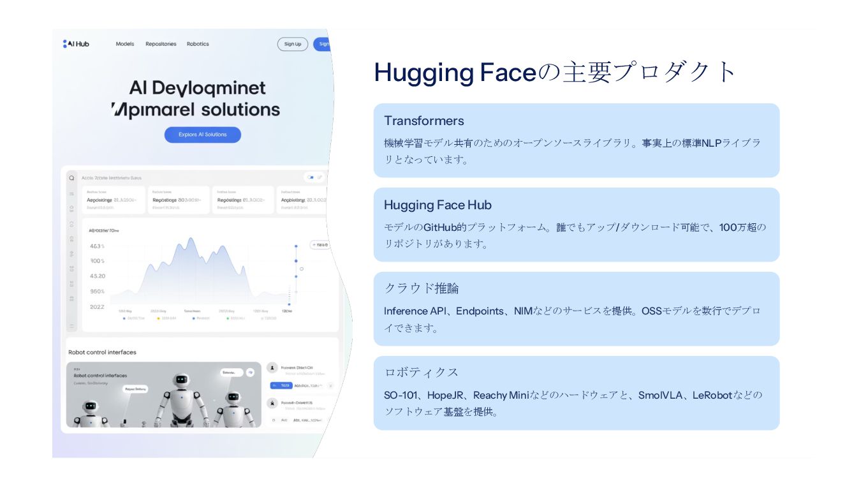Open the Repositories nav item
Viewport: 868px width, 488px height.
[161, 44]
